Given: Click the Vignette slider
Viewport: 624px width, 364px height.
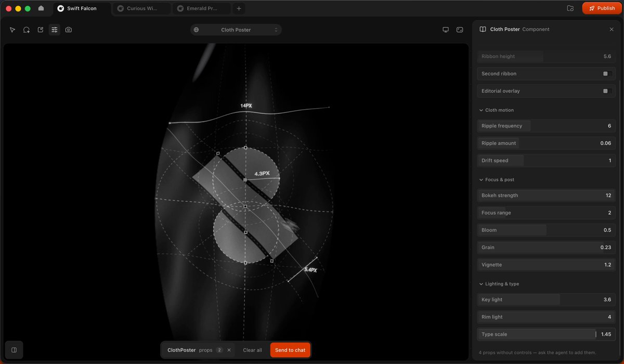Looking at the screenshot, I should [x=546, y=265].
